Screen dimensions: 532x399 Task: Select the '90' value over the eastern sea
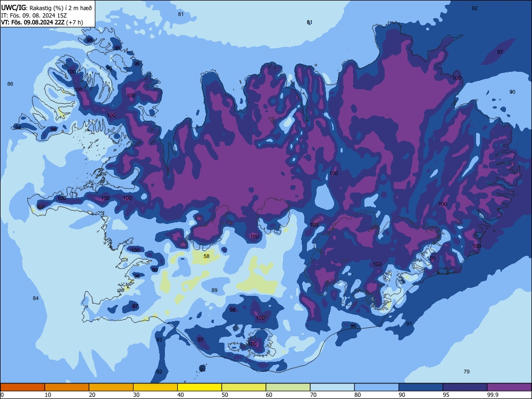[x=512, y=92]
